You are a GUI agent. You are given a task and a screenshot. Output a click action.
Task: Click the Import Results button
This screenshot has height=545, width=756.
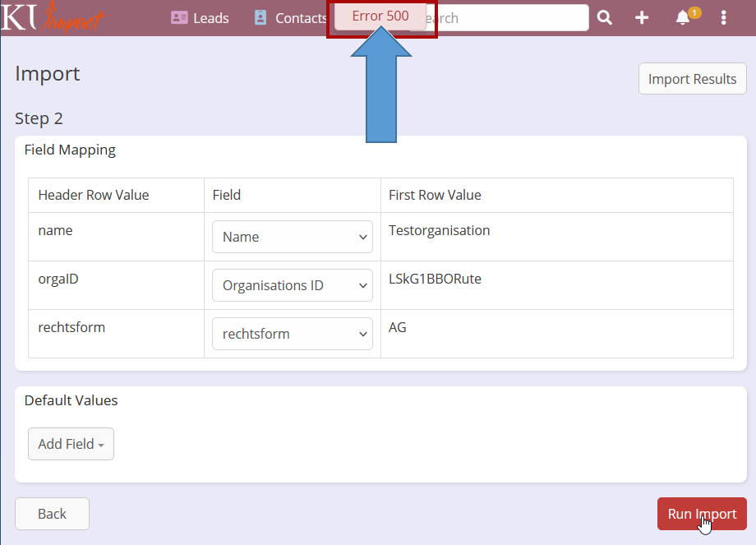click(x=692, y=79)
